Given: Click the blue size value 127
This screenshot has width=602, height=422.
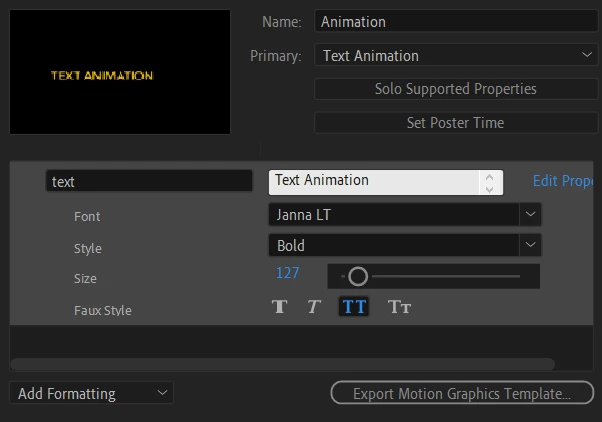Looking at the screenshot, I should coord(288,273).
